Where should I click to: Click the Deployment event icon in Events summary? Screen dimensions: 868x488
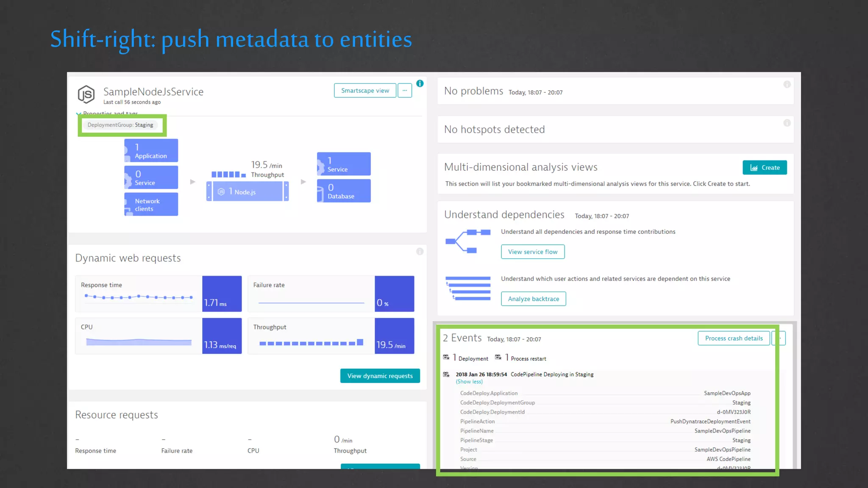(446, 358)
